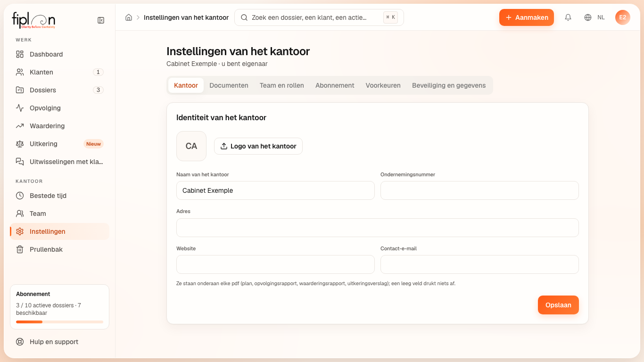Open the Team people icon
The height and width of the screenshot is (362, 644).
(20, 214)
